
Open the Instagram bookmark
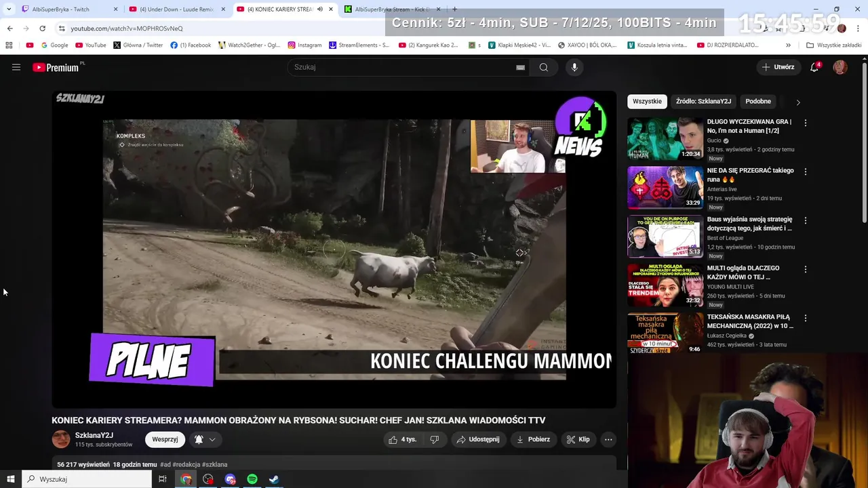[x=304, y=45]
